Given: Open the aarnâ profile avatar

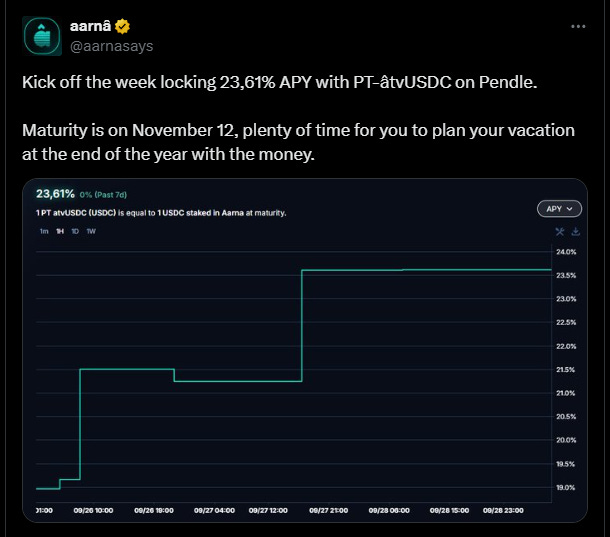Looking at the screenshot, I should (42, 36).
